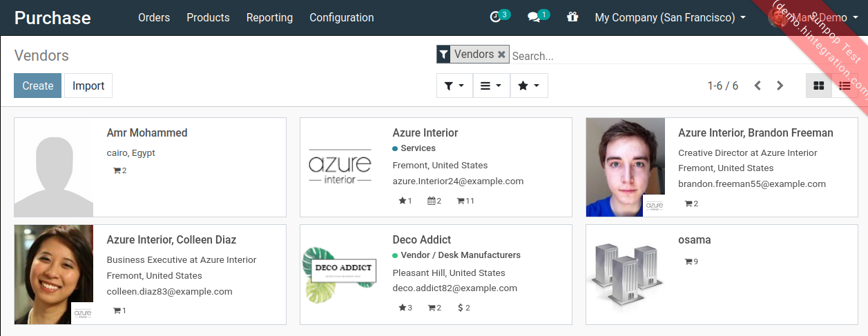This screenshot has width=868, height=336.
Task: Open the Configuration menu
Action: click(342, 17)
